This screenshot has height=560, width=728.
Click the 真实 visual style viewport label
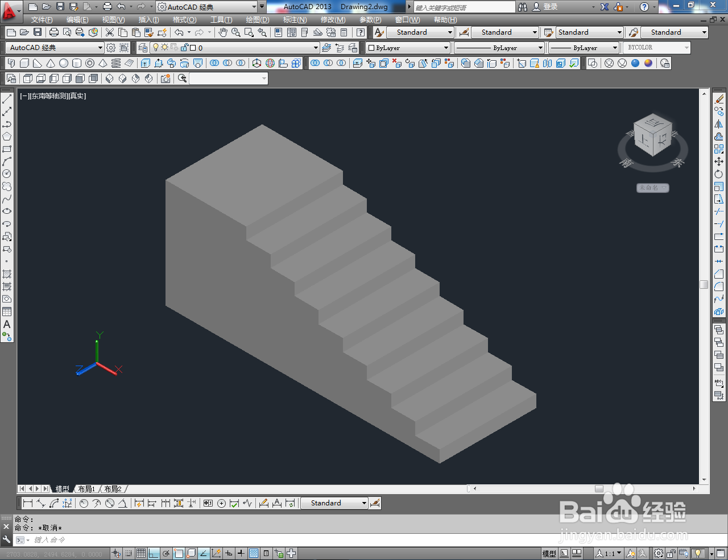[x=78, y=96]
